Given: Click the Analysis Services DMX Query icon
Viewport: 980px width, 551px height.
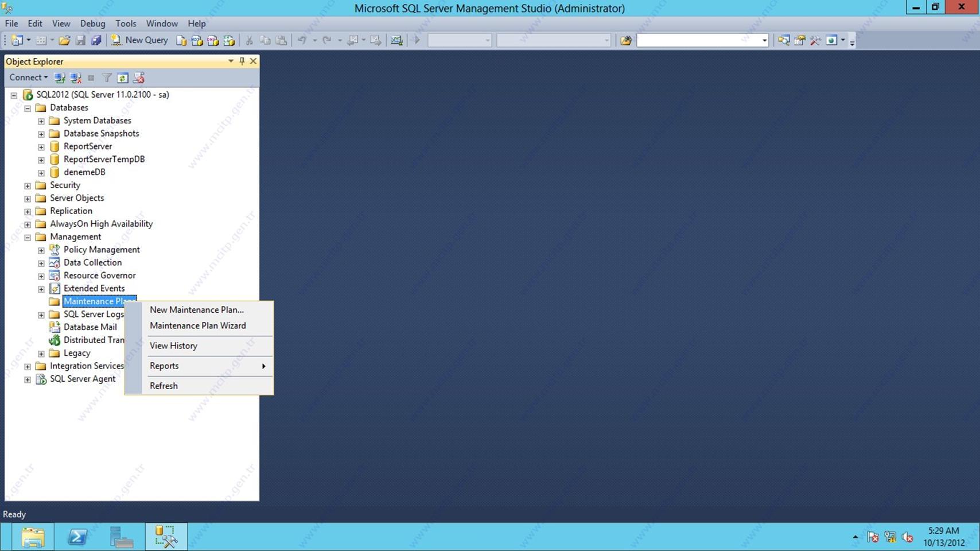Looking at the screenshot, I should coord(213,40).
